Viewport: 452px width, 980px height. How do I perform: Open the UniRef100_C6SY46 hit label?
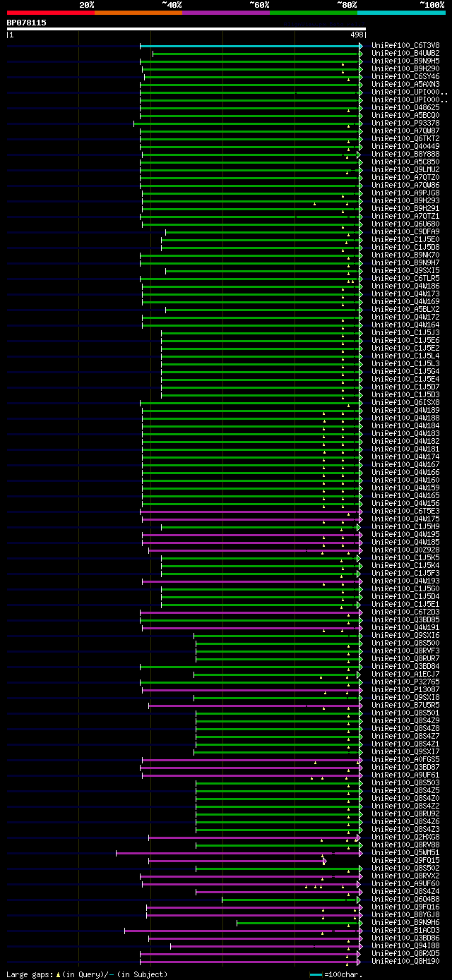(x=405, y=76)
